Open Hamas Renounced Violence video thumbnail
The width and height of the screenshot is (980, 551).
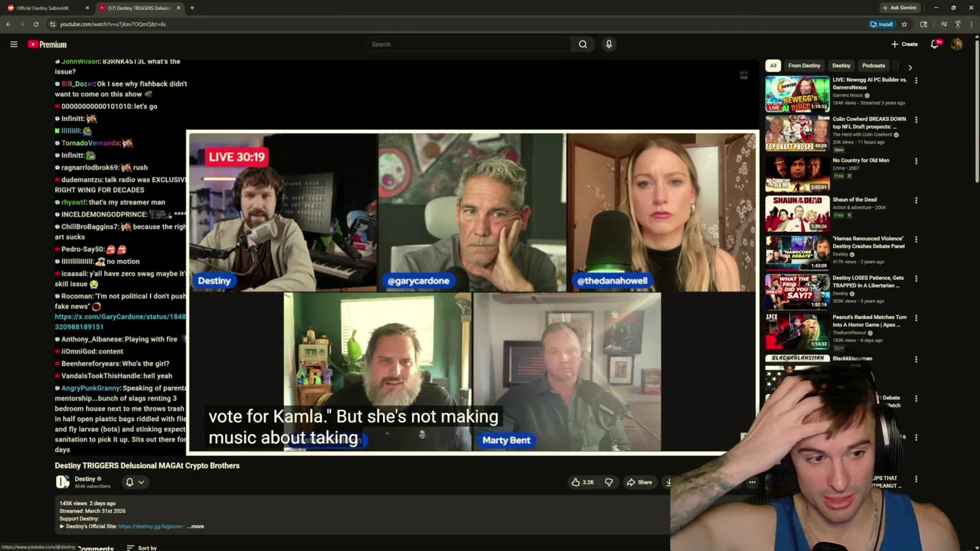797,252
